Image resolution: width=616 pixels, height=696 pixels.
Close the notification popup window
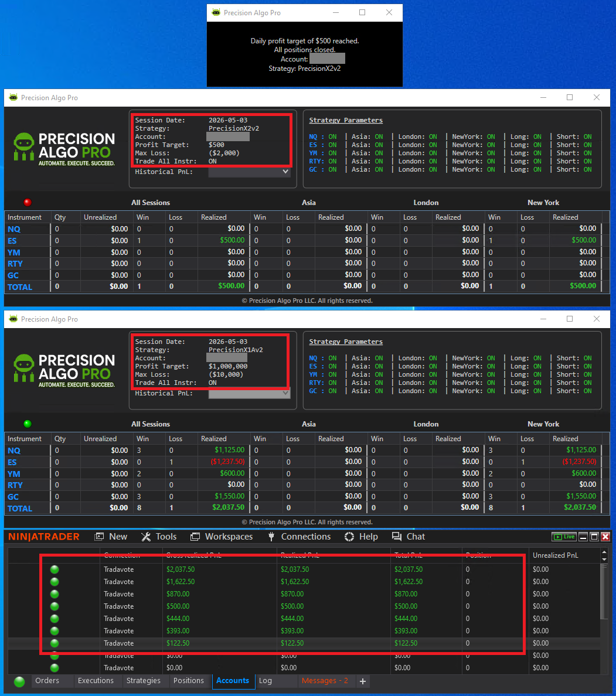[x=389, y=12]
